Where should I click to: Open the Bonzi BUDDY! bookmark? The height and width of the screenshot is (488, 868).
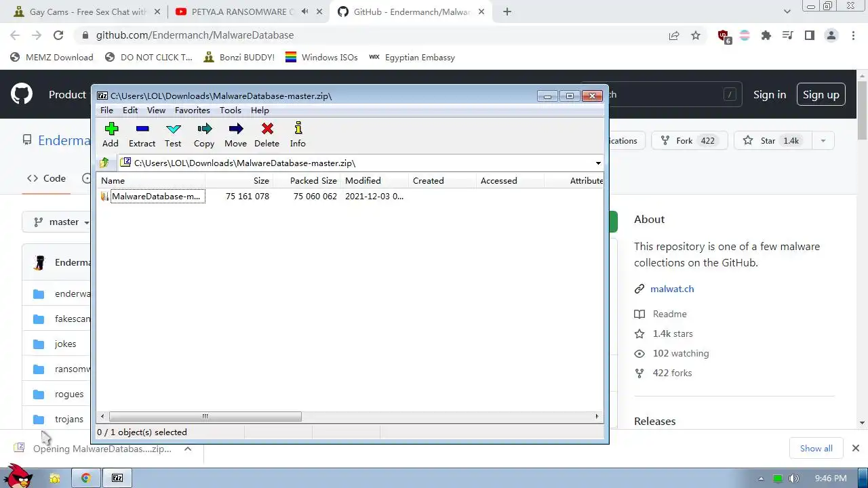click(x=239, y=58)
